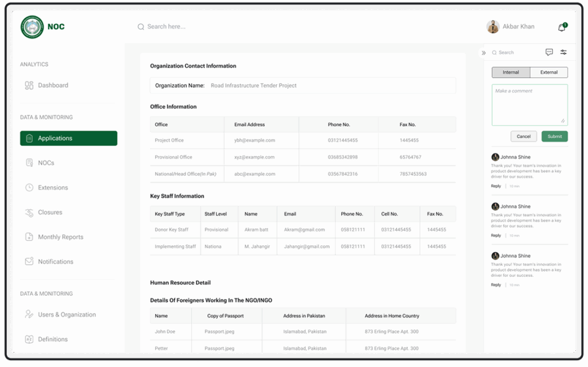Click the notification bell icon
The width and height of the screenshot is (588, 367).
tap(562, 28)
